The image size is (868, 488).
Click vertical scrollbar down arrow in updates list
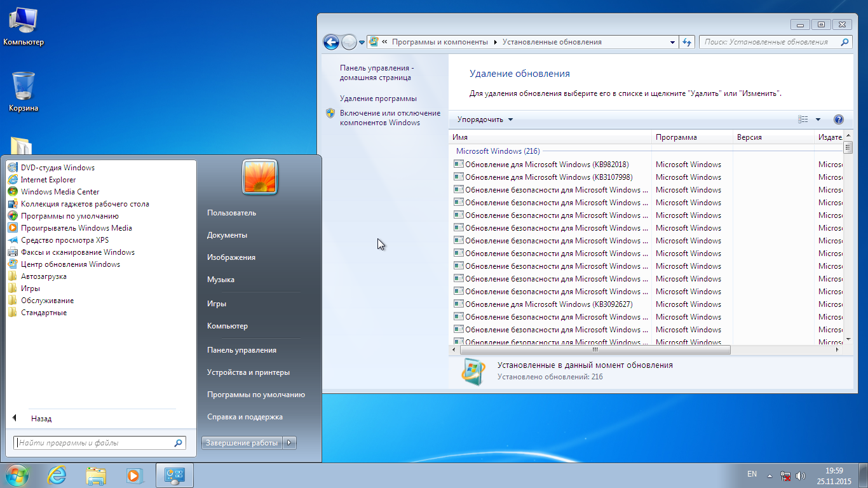tap(847, 339)
